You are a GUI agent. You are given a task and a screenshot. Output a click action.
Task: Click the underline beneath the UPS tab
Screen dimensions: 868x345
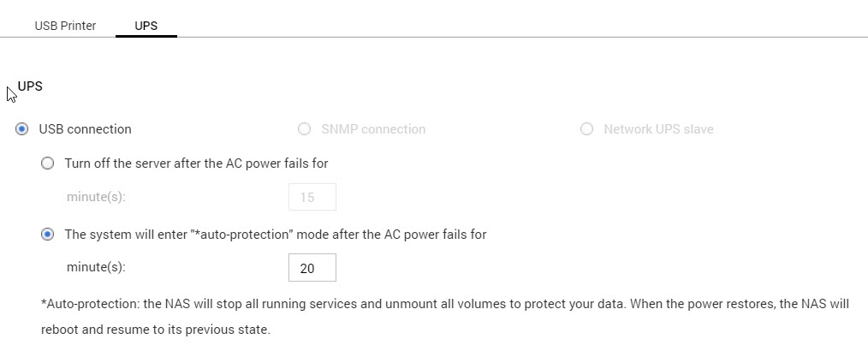click(146, 37)
